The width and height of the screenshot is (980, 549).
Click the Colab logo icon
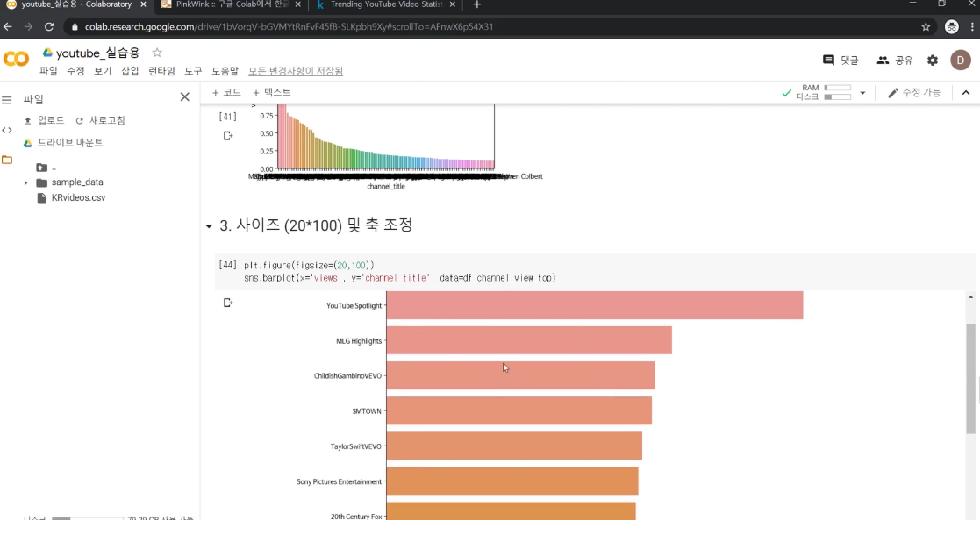tap(17, 59)
